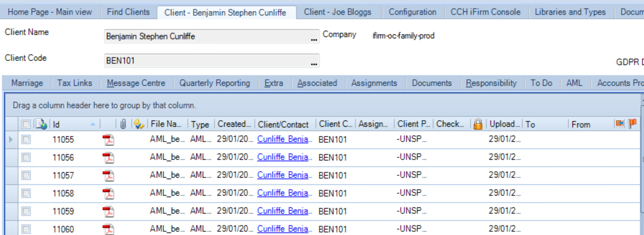644x235 pixels.
Task: Select the Client - Benjamin Stephen Cunliffe tab
Action: tap(225, 12)
